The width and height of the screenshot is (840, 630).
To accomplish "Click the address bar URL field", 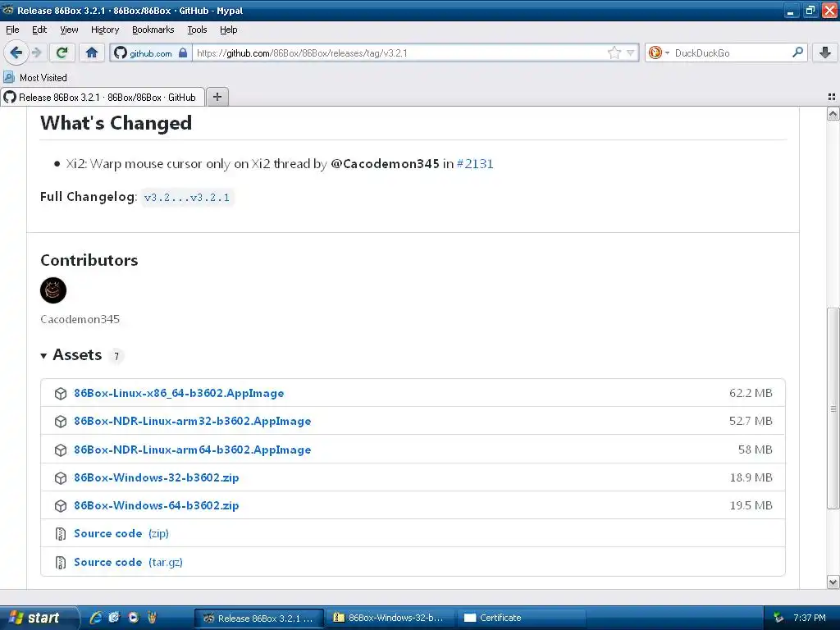I will point(399,52).
